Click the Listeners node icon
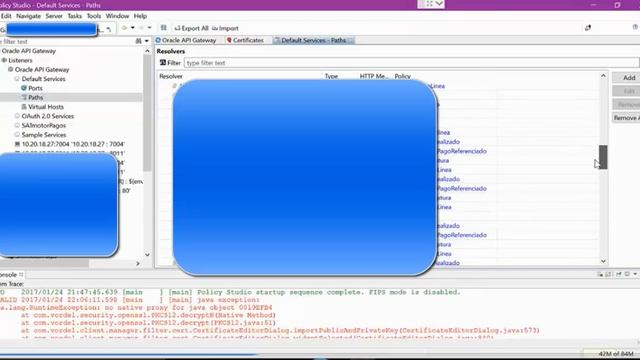 (x=4, y=60)
